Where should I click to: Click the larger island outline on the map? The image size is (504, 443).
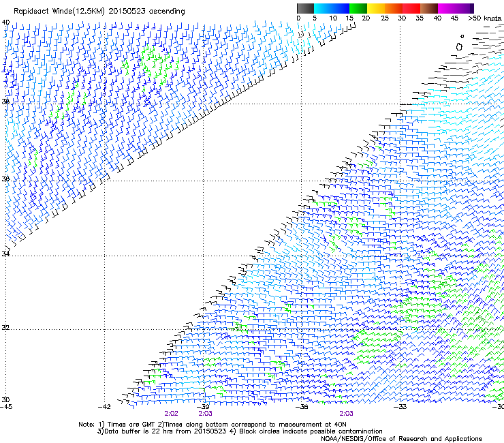pos(459,47)
